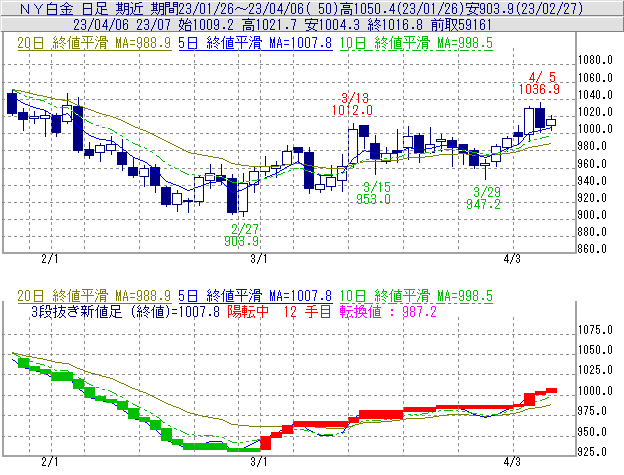Click the 925.0 lower chart axis label
Screen dimensions: 624x475
pos(592,452)
